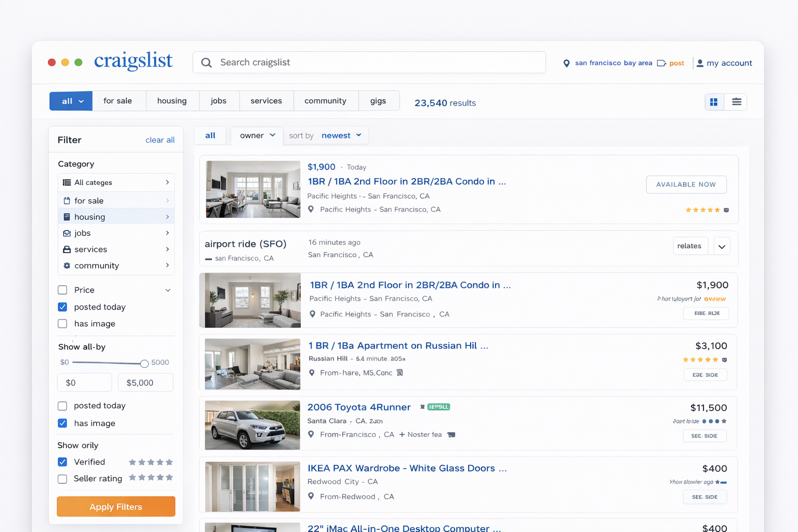
Task: Check the Seller rating checkbox
Action: tap(62, 478)
